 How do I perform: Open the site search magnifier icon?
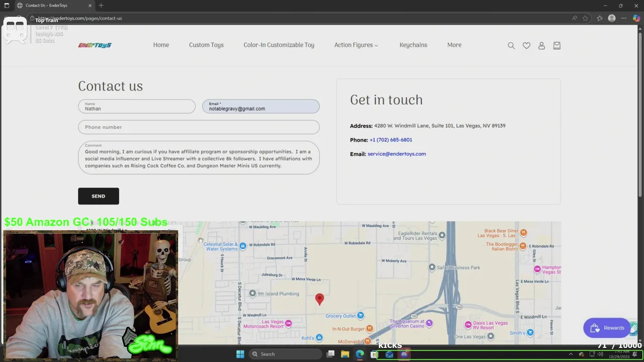coord(511,45)
